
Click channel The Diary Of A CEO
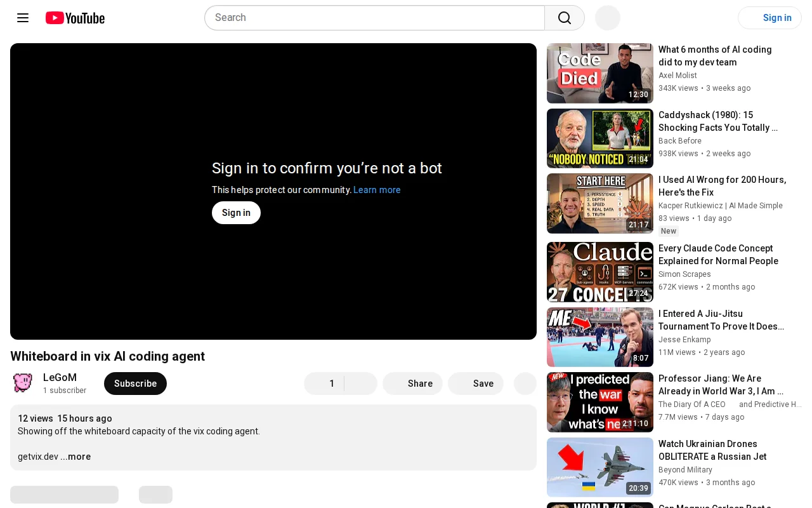[692, 404]
